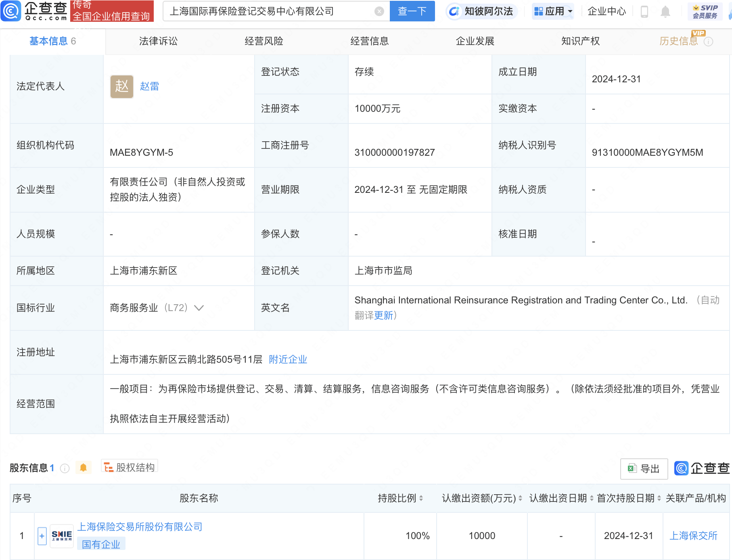
Task: Click registered capital 10000万元 value
Action: (377, 109)
